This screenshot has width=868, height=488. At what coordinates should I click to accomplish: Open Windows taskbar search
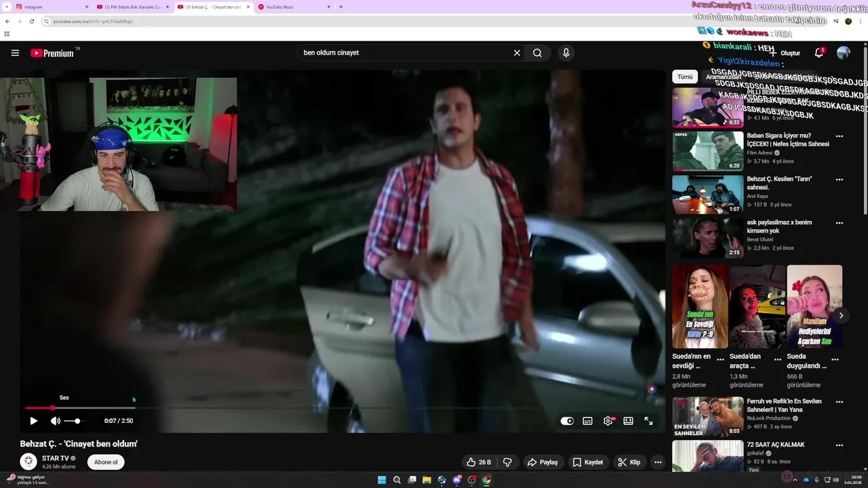tap(397, 480)
